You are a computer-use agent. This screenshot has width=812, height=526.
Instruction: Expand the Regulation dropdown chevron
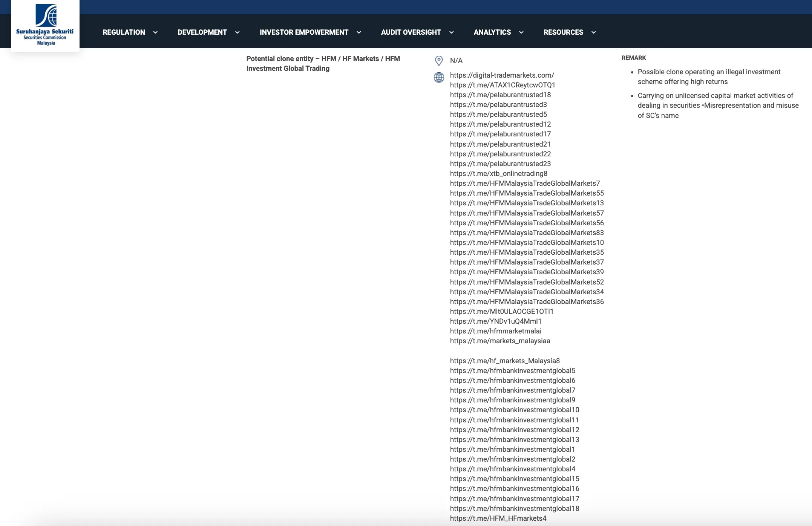(155, 32)
